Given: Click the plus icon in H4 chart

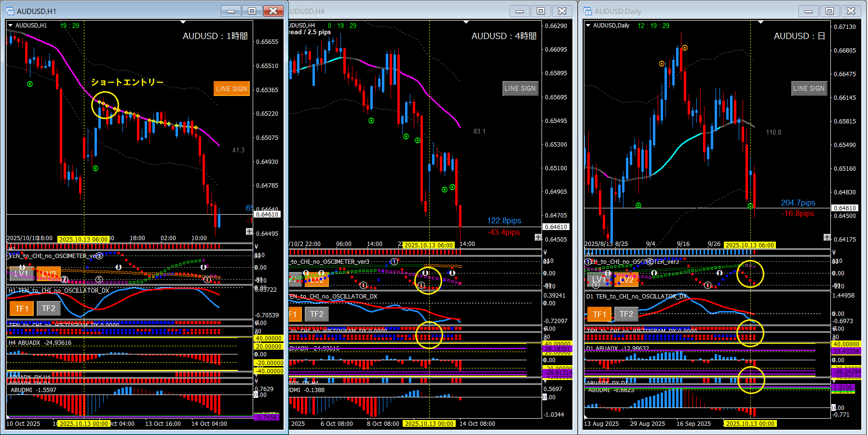Looking at the screenshot, I should [538, 237].
